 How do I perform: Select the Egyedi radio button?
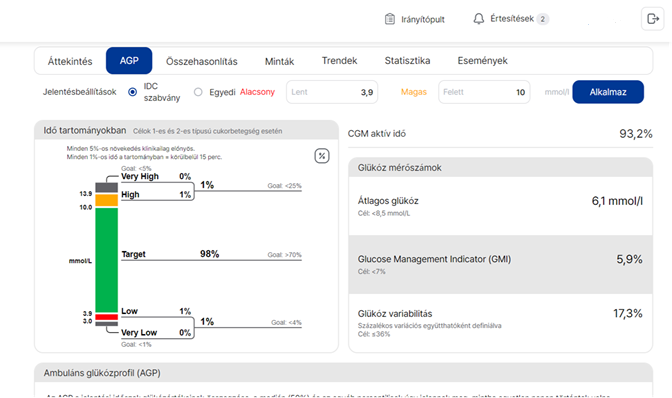(198, 92)
